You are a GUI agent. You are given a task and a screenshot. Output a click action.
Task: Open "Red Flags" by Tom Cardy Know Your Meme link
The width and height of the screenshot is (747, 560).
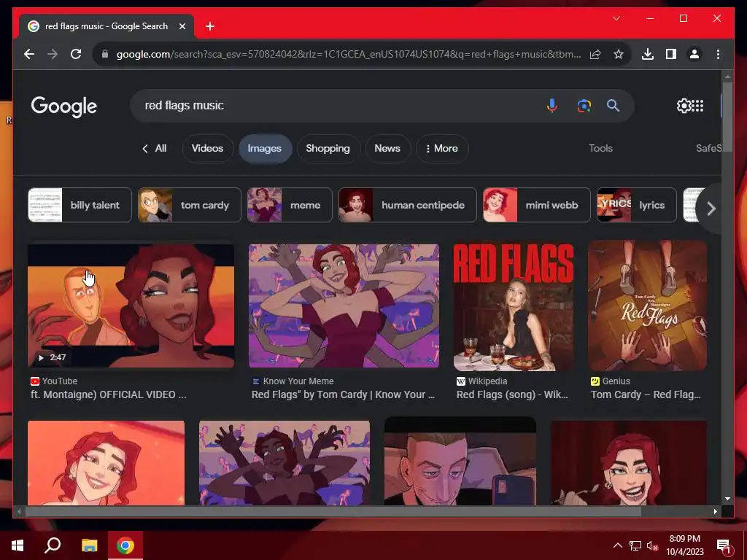tap(343, 394)
